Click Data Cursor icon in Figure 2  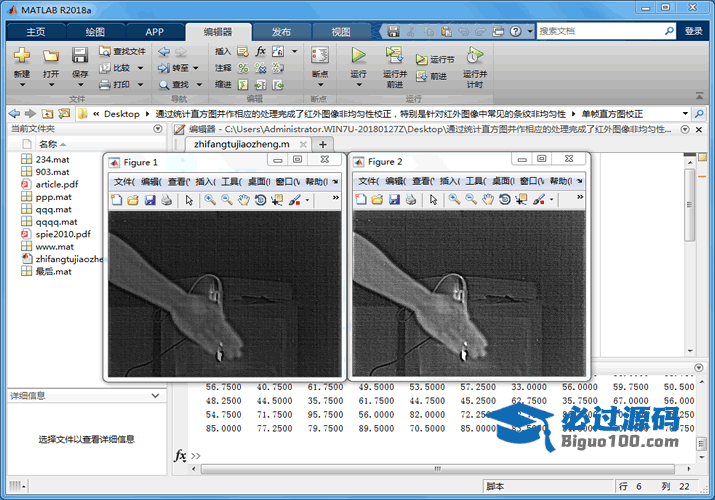(x=521, y=199)
